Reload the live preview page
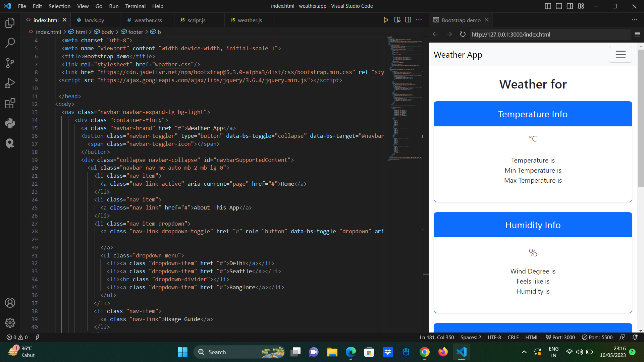Image resolution: width=644 pixels, height=362 pixels. coord(463,34)
